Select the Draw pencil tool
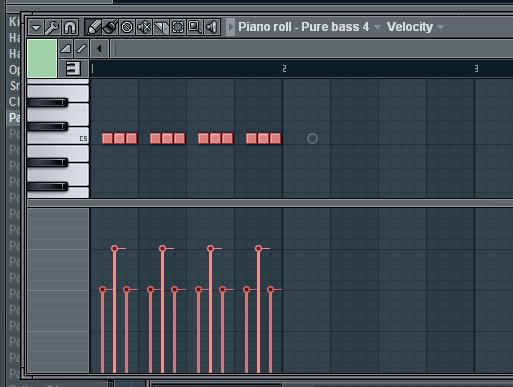 point(93,27)
